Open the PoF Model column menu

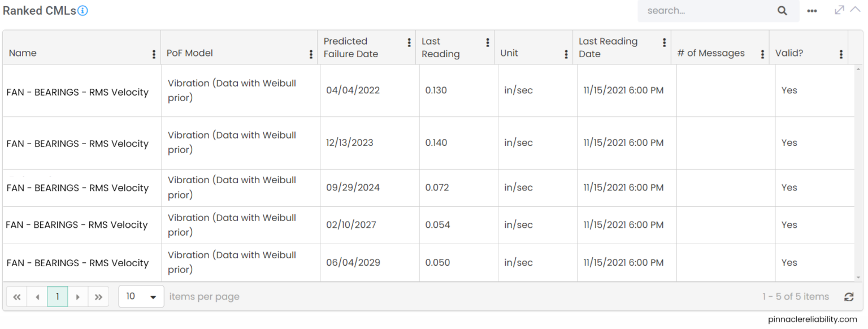311,54
